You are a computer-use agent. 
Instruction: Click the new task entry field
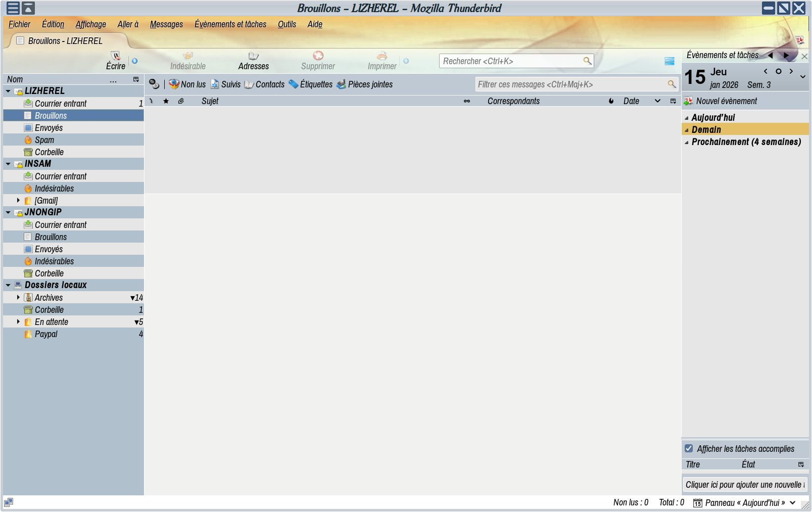coord(745,485)
